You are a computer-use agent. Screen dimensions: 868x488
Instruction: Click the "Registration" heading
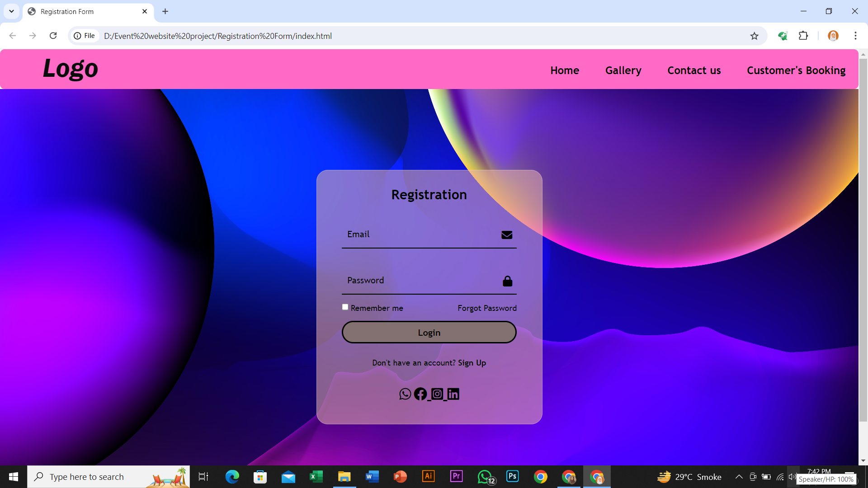pyautogui.click(x=429, y=195)
